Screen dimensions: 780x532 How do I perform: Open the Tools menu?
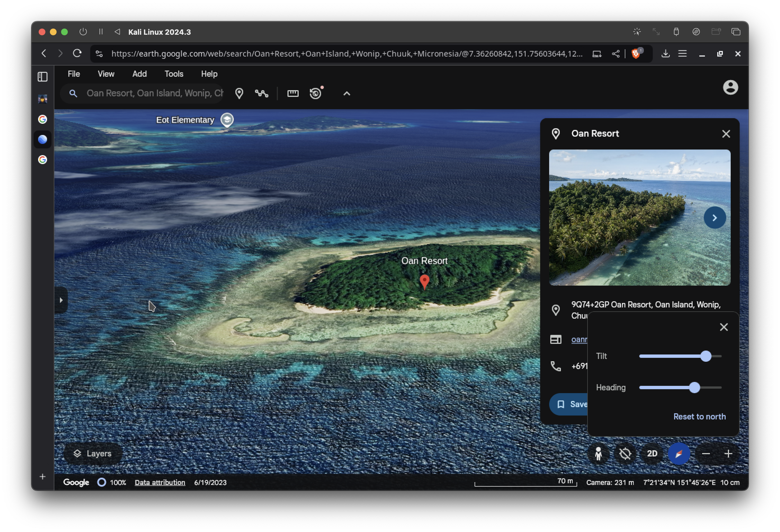pyautogui.click(x=174, y=74)
